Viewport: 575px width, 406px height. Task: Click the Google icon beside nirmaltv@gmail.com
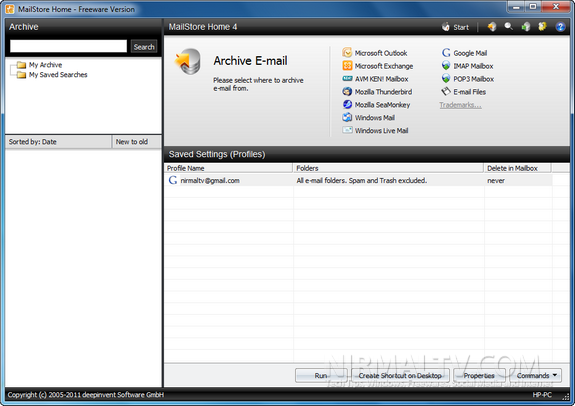click(173, 180)
